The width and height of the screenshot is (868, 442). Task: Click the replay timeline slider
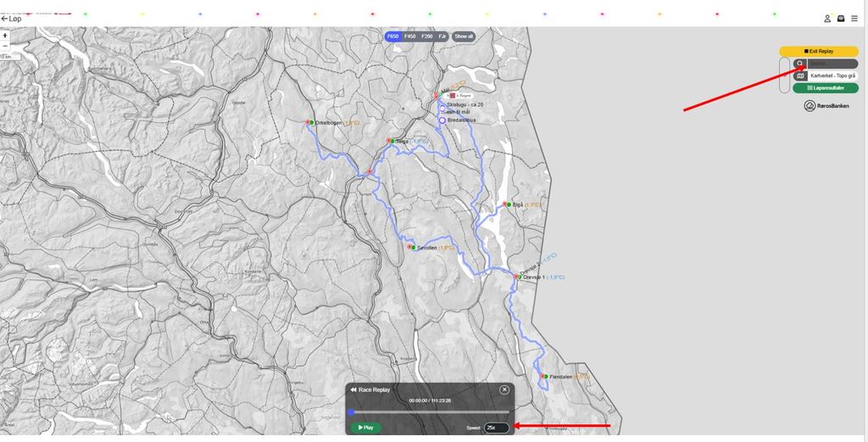430,412
